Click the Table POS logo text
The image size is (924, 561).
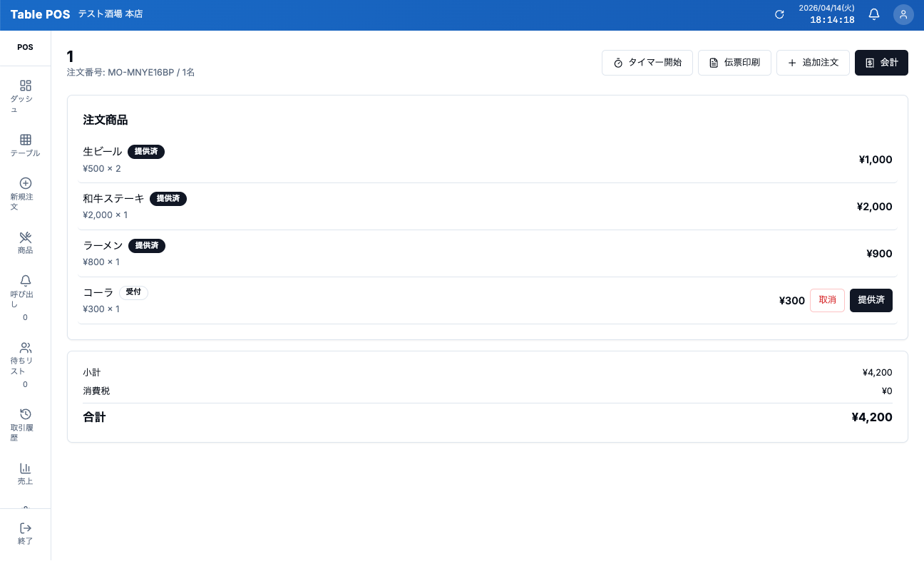coord(41,14)
